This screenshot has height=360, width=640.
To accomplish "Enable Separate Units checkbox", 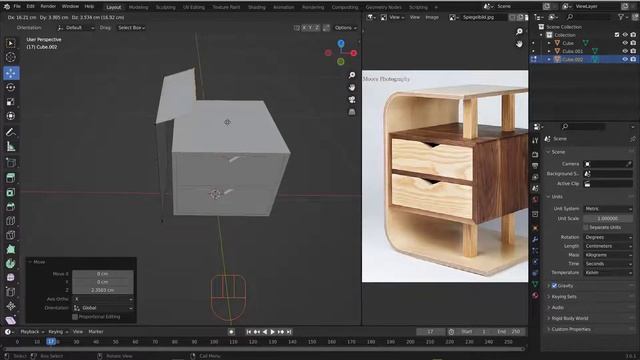I will pyautogui.click(x=586, y=227).
